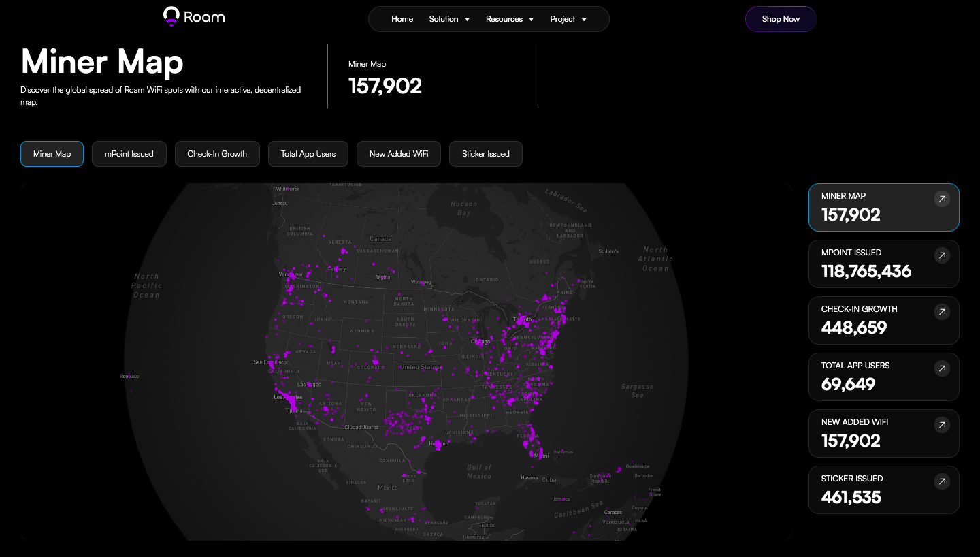The height and width of the screenshot is (557, 980).
Task: Click the Miner Map page heading
Action: tap(102, 62)
